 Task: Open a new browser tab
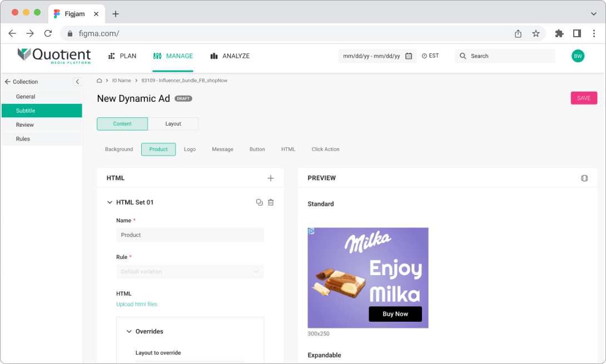[116, 14]
